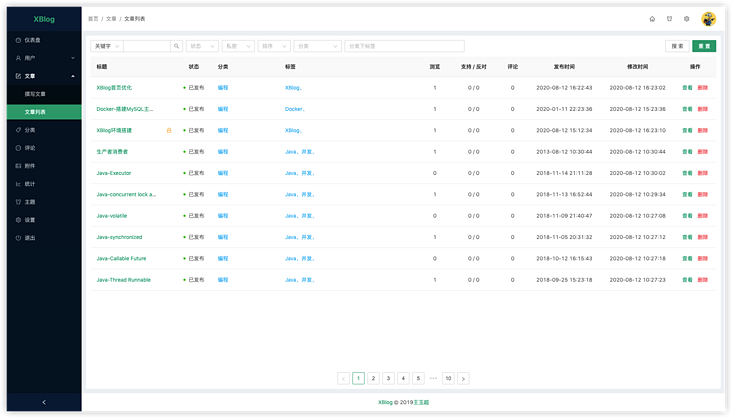Click the 退出 logout power icon
732x418 pixels.
[x=18, y=238]
